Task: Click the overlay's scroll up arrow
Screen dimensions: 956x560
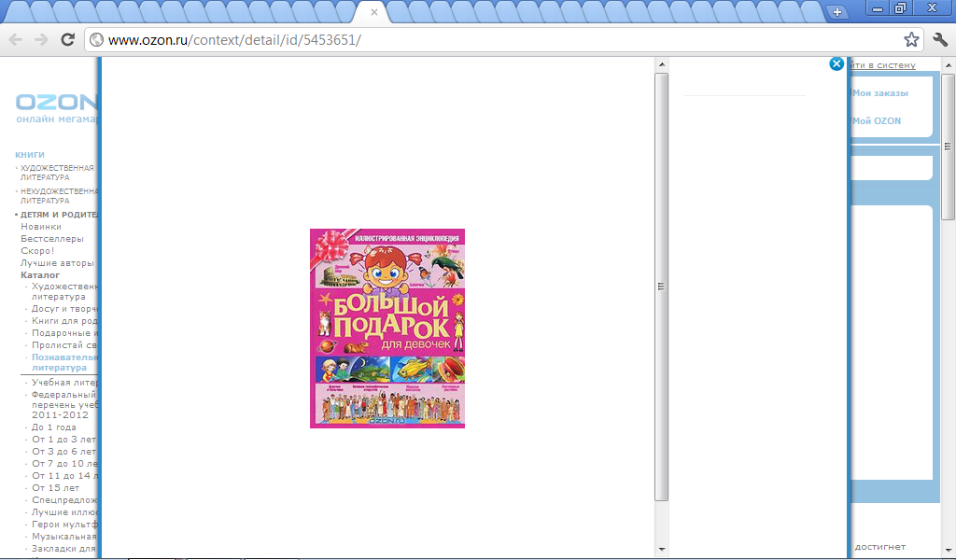Action: (662, 64)
